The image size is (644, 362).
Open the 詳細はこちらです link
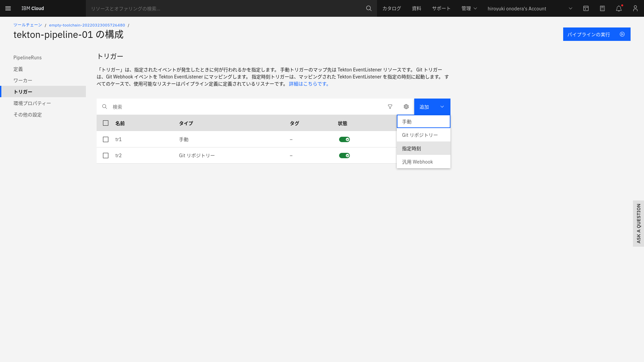tap(308, 84)
